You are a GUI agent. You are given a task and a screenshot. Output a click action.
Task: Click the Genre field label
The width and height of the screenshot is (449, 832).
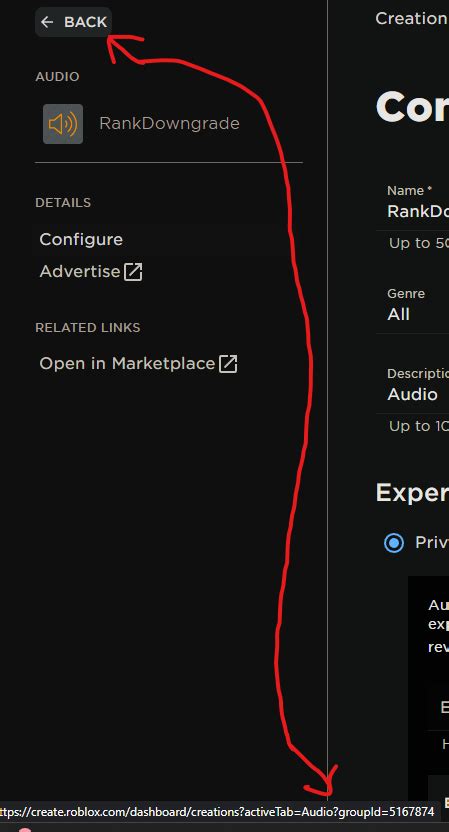coord(406,293)
